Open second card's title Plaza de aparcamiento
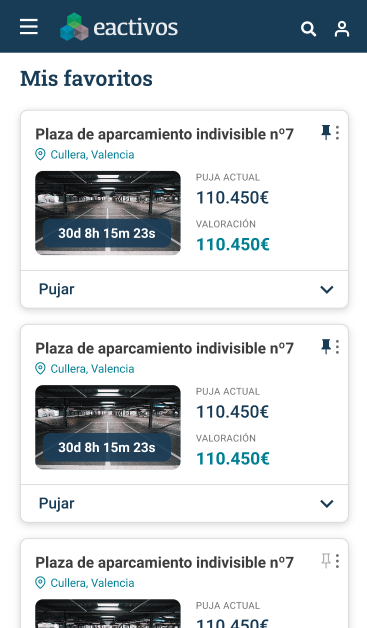Viewport: 367px width, 628px height. (x=164, y=348)
